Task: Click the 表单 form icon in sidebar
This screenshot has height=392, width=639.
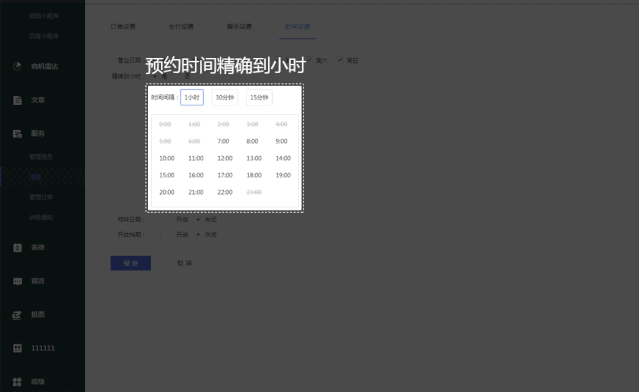Action: (x=17, y=247)
